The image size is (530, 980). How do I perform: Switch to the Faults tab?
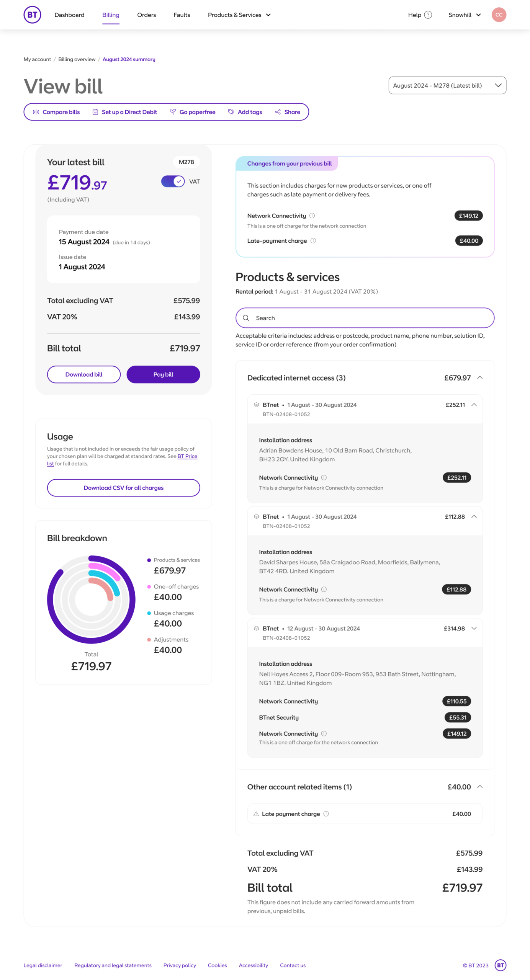click(x=182, y=15)
